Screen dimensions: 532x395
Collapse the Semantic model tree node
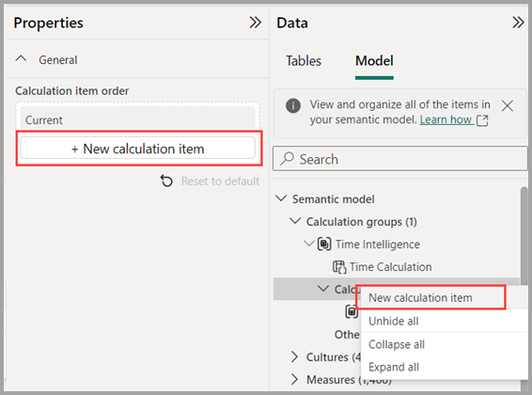pyautogui.click(x=281, y=198)
